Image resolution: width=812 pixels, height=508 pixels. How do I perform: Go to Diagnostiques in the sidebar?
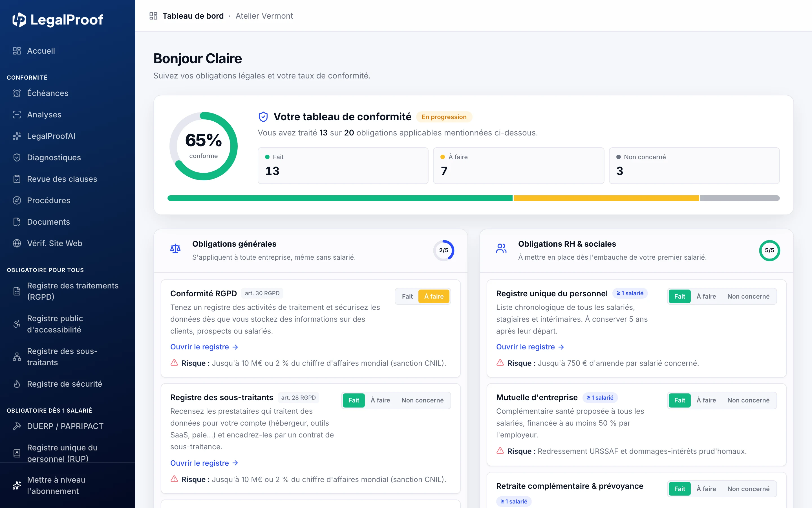click(x=67, y=157)
